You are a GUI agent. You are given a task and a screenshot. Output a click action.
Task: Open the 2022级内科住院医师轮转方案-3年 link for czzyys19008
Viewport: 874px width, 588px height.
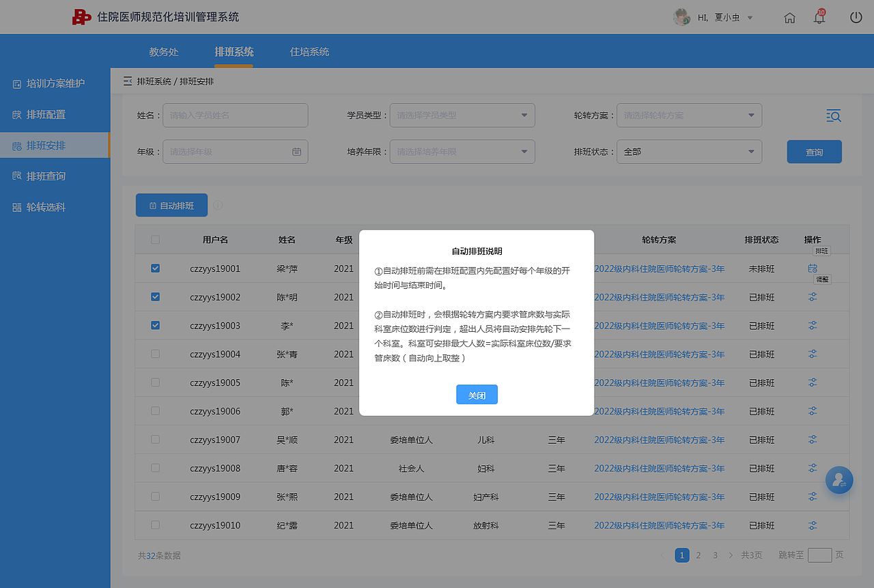658,468
